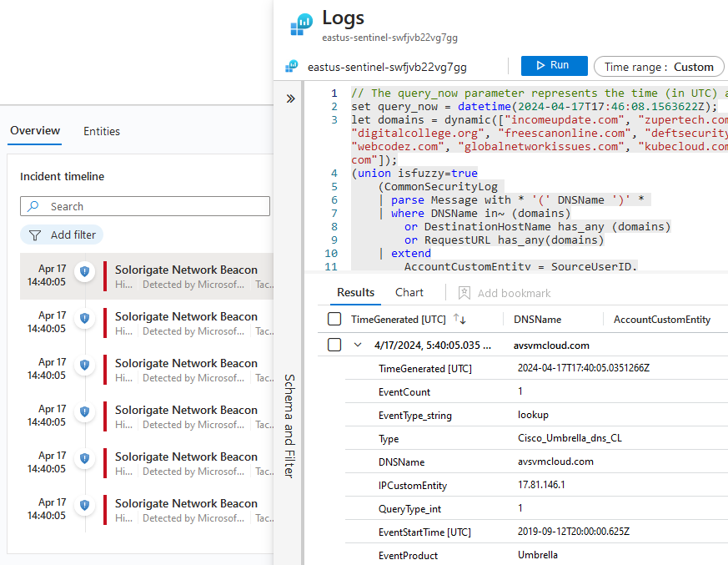Select the first highlighted Solorigate Network Beacon alert
Image resolution: width=728 pixels, height=565 pixels.
point(147,276)
